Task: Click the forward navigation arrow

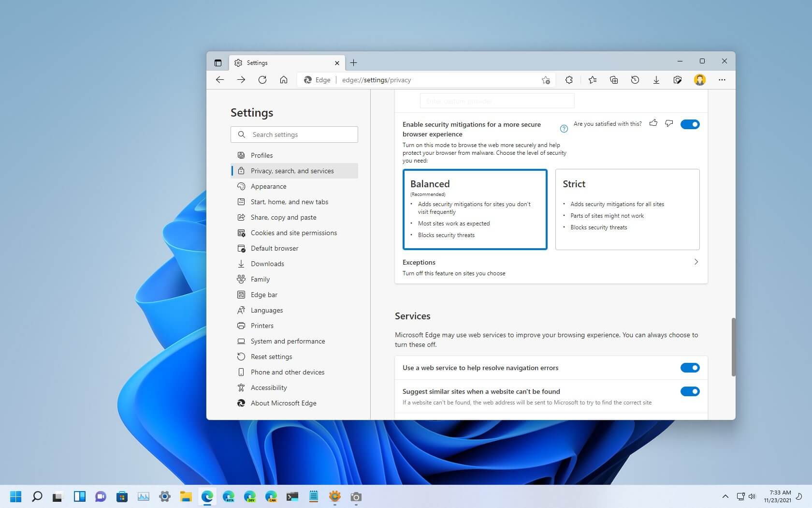Action: pyautogui.click(x=241, y=80)
